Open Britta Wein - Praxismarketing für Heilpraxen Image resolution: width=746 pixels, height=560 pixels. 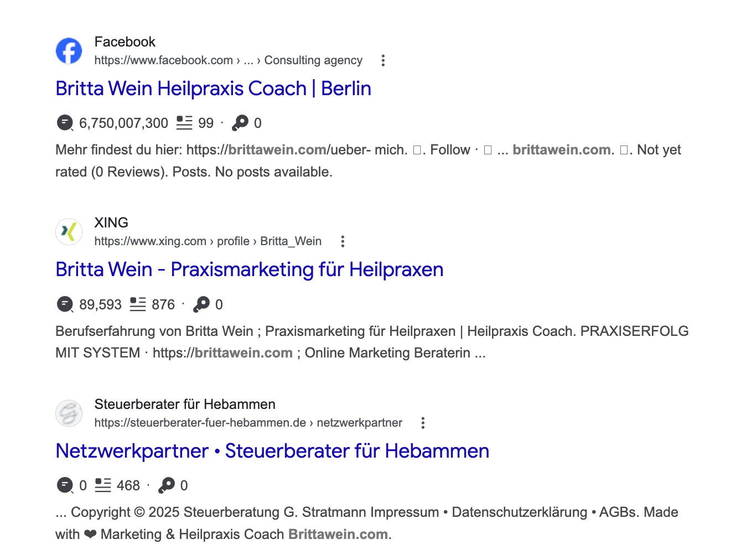(249, 269)
